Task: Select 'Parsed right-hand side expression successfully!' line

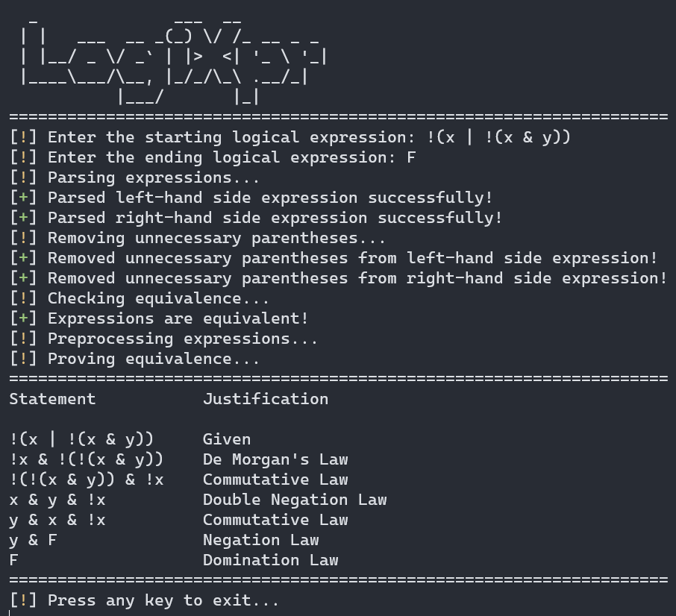Action: tap(256, 218)
